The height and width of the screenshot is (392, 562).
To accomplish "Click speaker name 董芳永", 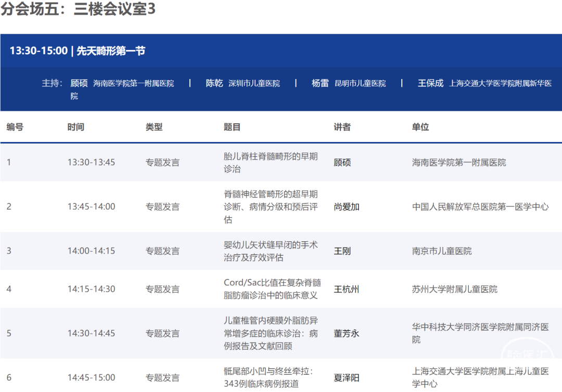I will (x=347, y=333).
